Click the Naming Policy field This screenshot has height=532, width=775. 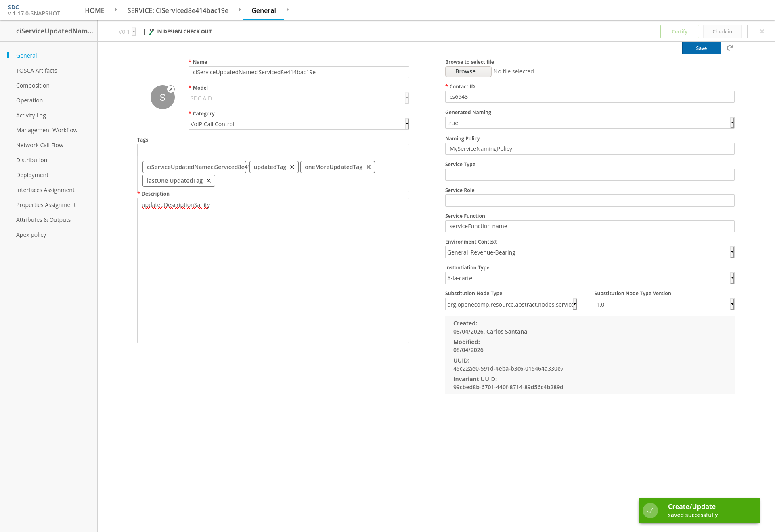(x=590, y=149)
